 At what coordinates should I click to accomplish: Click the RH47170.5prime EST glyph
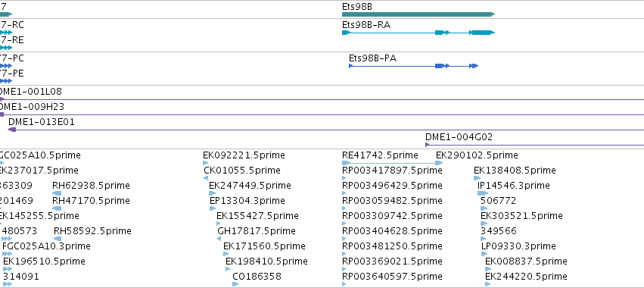[57, 208]
